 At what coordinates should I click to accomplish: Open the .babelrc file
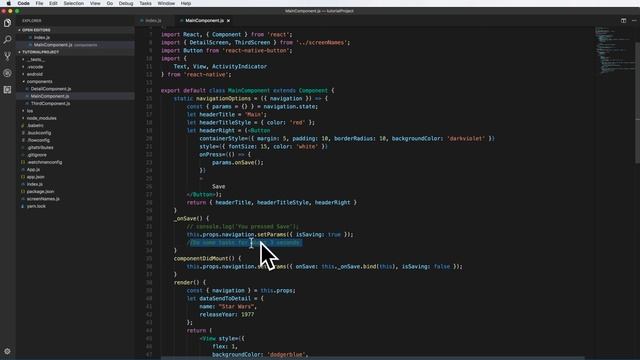coord(36,126)
